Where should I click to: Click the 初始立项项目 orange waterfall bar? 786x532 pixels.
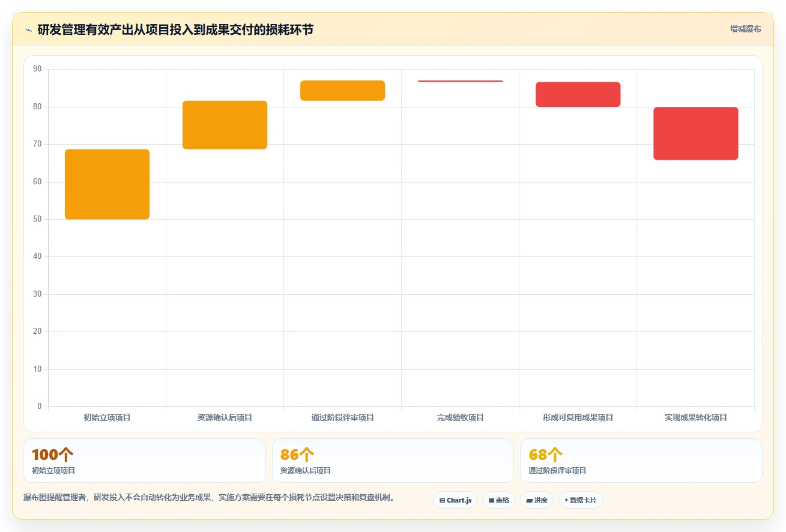click(107, 184)
